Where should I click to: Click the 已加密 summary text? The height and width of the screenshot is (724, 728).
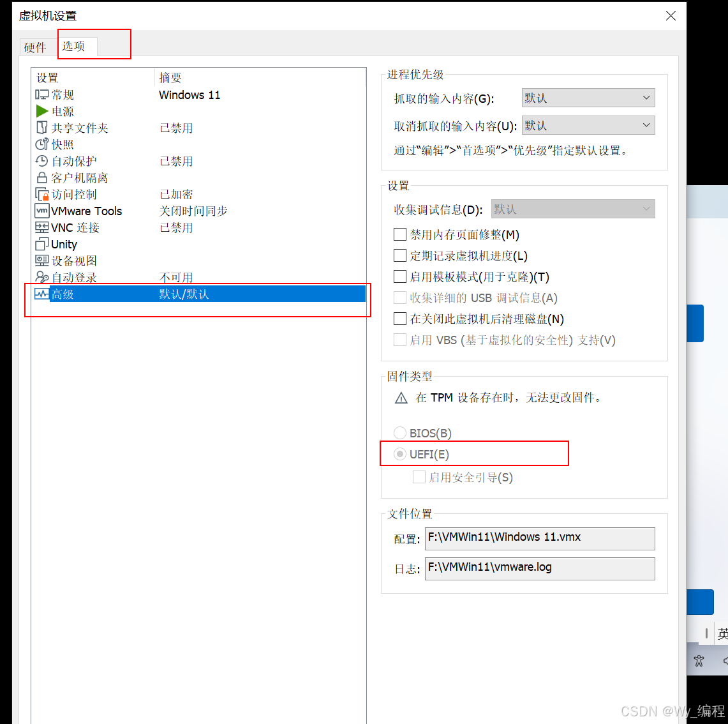tap(176, 194)
